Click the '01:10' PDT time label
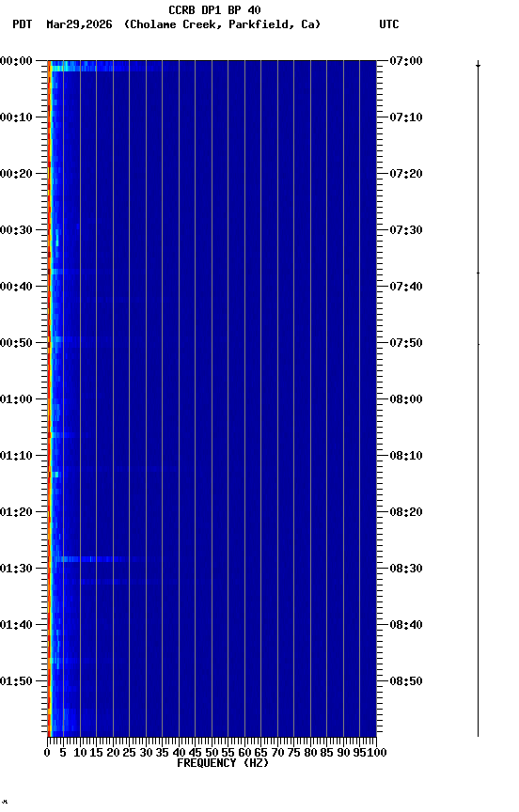The width and height of the screenshot is (519, 812). pyautogui.click(x=16, y=456)
